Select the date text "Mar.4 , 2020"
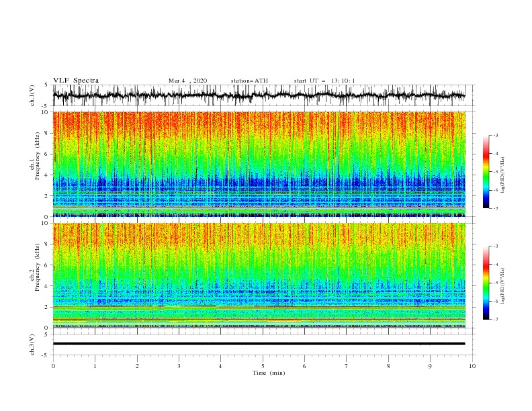This screenshot has width=532, height=411. tap(187, 81)
